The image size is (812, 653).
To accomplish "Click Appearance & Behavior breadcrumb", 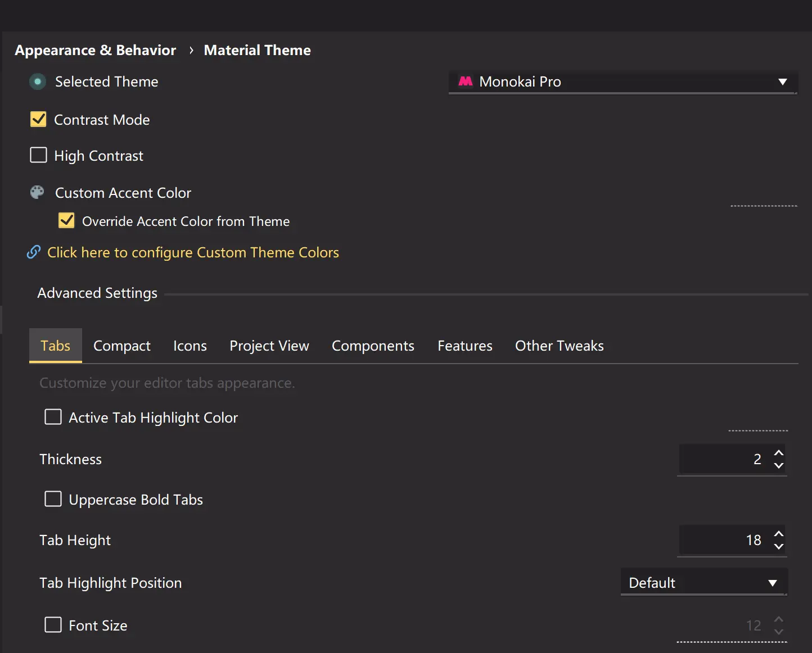I will 95,51.
